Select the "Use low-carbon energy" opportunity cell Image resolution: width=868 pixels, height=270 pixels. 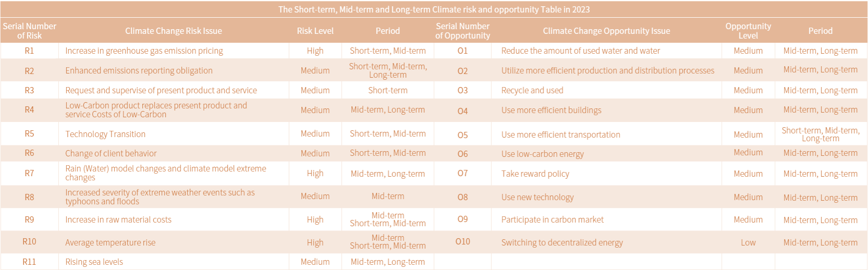(x=542, y=154)
